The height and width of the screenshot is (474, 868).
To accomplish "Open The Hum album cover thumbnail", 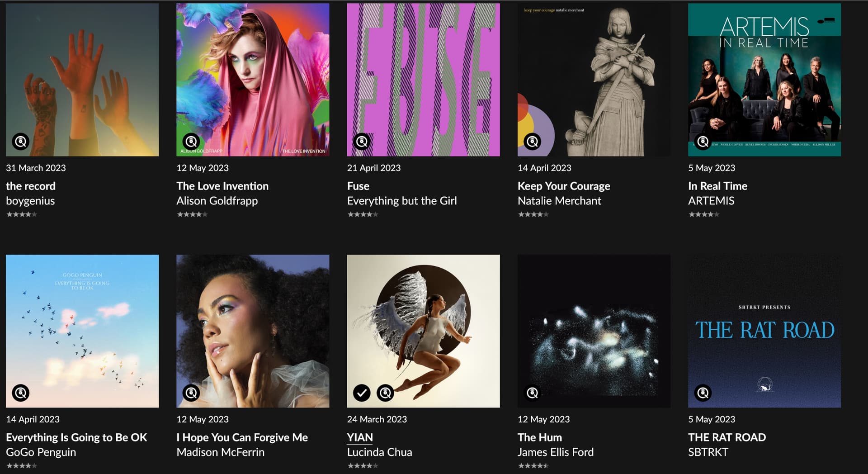I will [594, 331].
